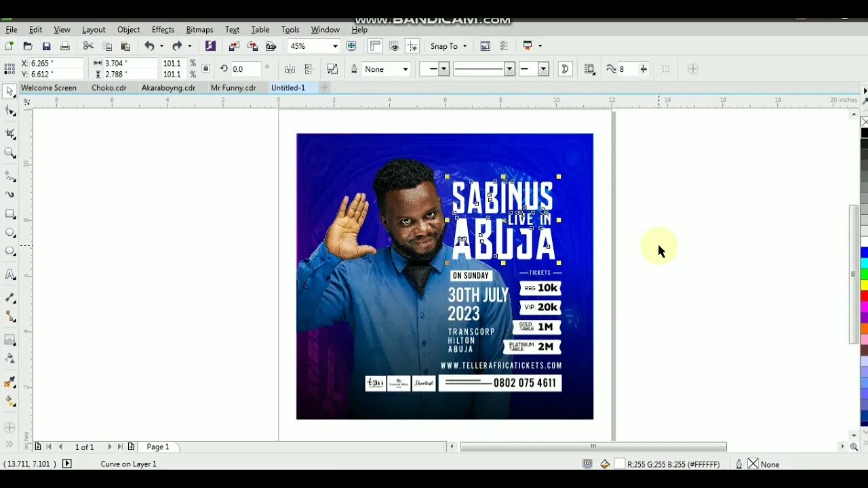Open the Search Content (Connect) icon

pyautogui.click(x=210, y=46)
